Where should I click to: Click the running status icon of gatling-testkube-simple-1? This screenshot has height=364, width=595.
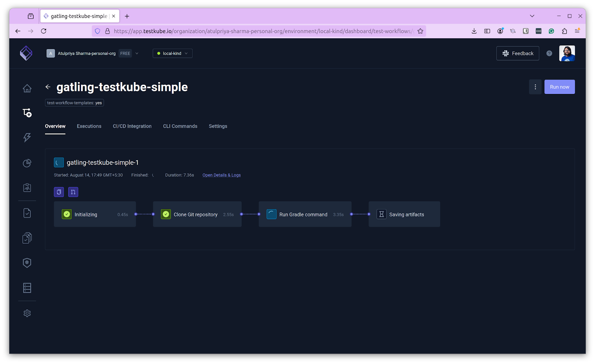tap(59, 162)
